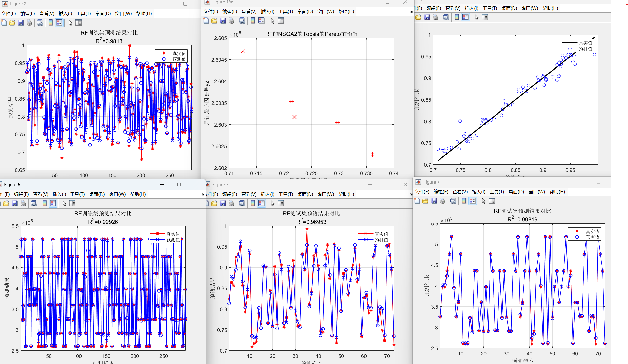Click Link Plot icon in Figure 6 toolbar
The height and width of the screenshot is (364, 628).
click(34, 203)
